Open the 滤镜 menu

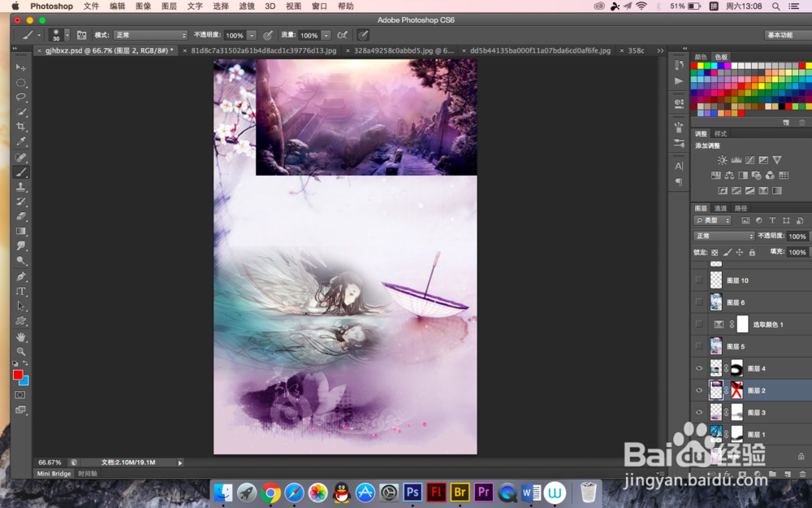point(247,7)
